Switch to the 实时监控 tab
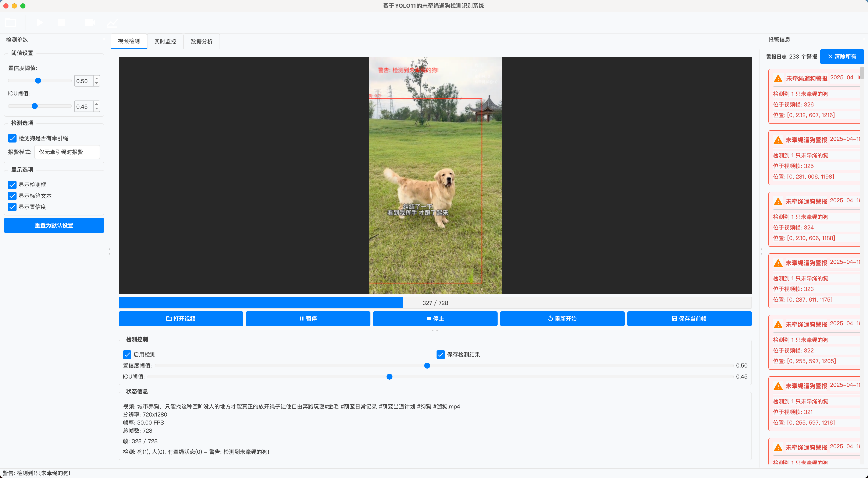The height and width of the screenshot is (478, 868). pyautogui.click(x=165, y=42)
